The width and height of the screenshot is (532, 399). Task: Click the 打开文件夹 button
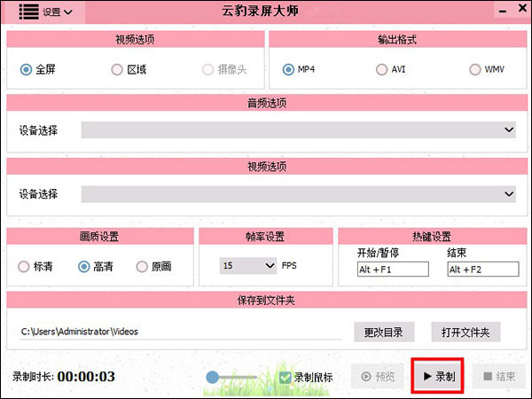click(x=465, y=332)
